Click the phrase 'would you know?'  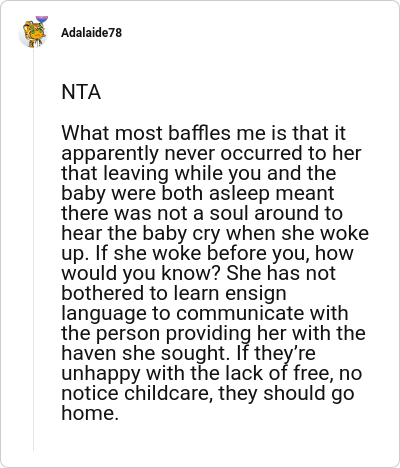[142, 273]
